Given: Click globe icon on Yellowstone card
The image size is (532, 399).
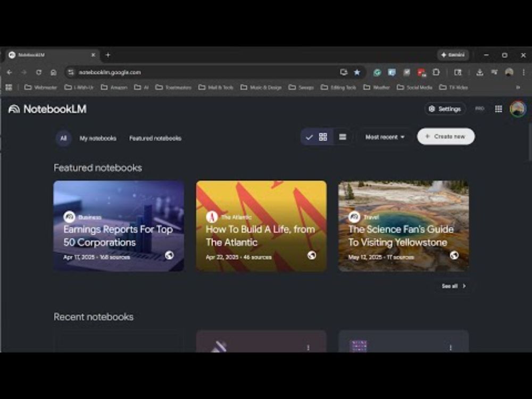Looking at the screenshot, I should pos(454,255).
